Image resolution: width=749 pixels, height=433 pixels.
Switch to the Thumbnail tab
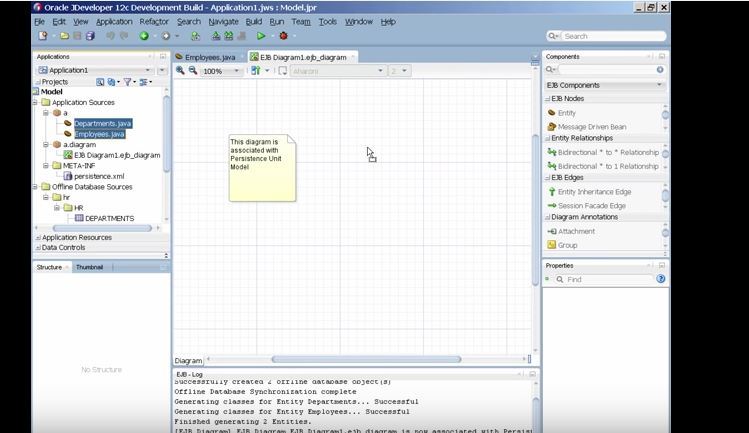point(89,267)
